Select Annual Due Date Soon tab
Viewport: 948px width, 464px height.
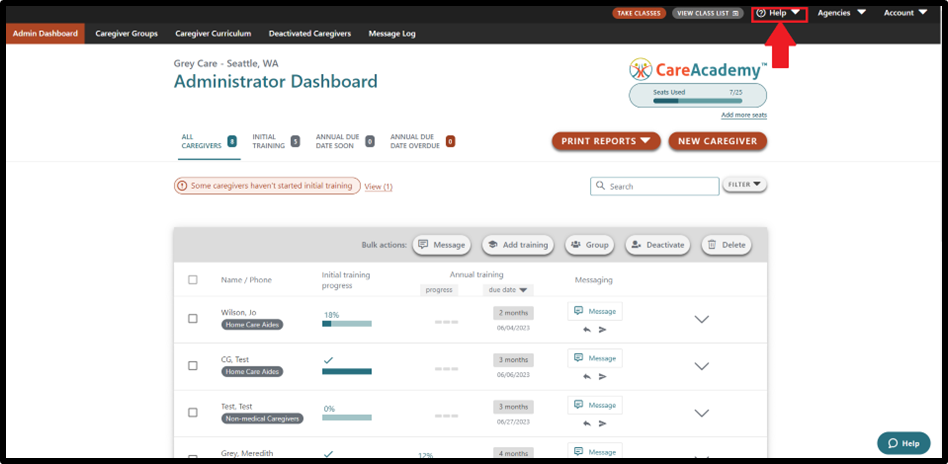(345, 142)
